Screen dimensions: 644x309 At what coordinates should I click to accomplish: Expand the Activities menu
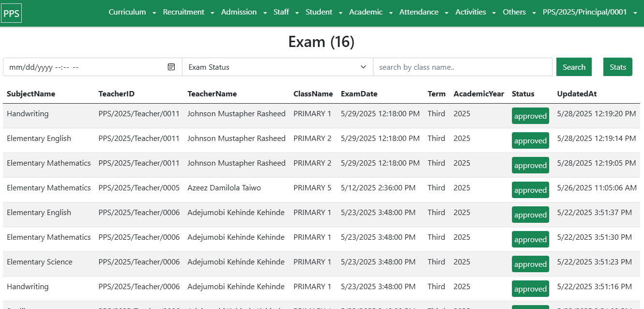click(x=476, y=12)
